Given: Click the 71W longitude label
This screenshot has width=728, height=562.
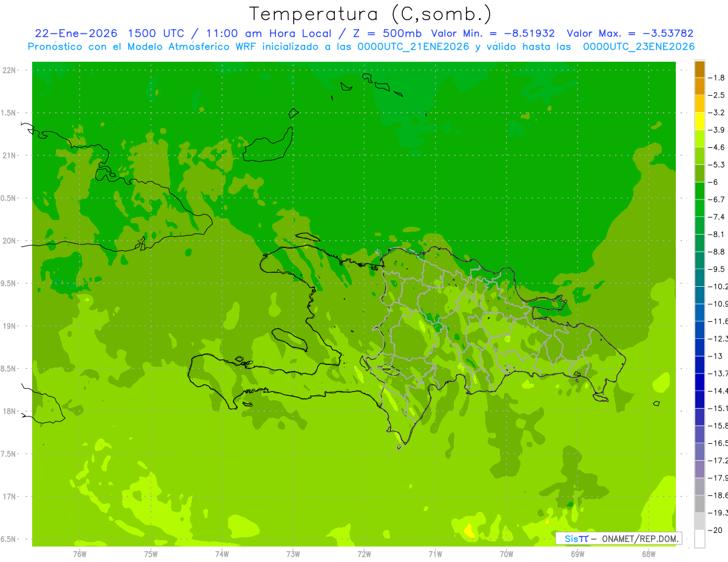Looking at the screenshot, I should tap(435, 554).
